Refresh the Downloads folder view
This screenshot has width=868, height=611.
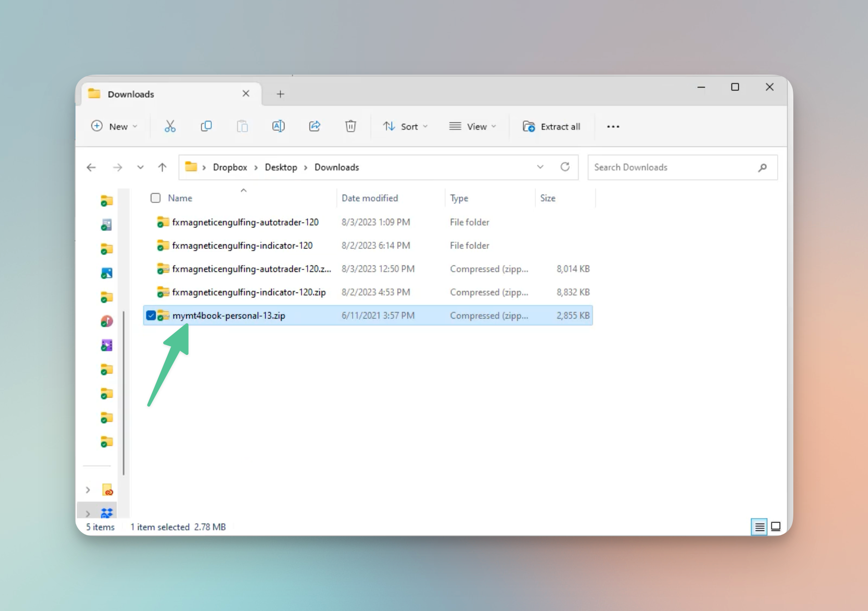[x=565, y=167]
